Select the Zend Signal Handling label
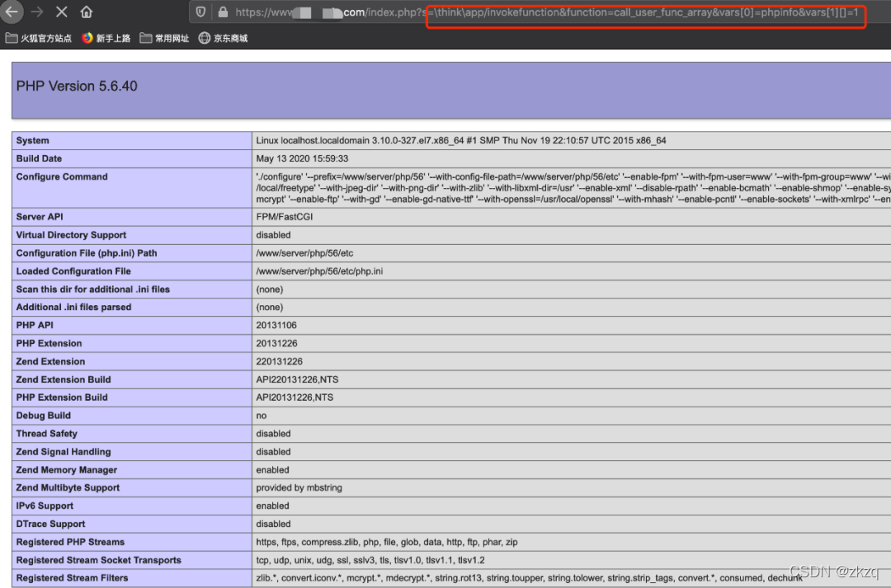 point(63,452)
